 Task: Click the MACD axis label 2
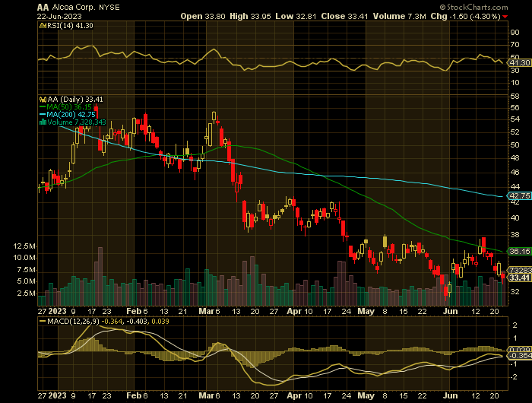515,325
